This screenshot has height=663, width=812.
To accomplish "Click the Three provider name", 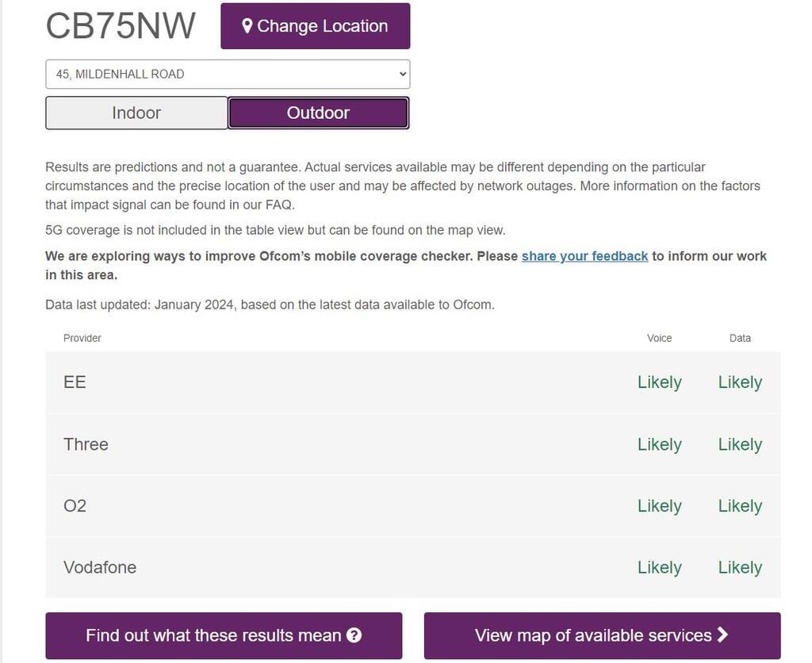I will tap(86, 444).
